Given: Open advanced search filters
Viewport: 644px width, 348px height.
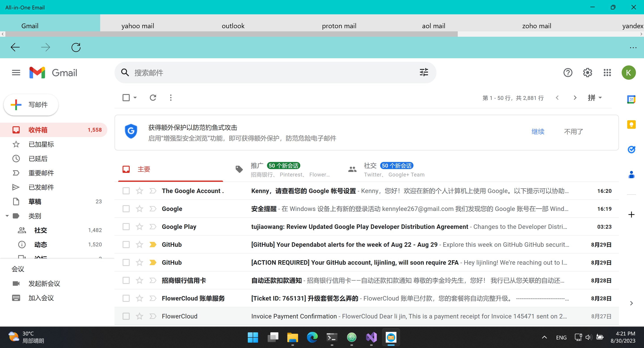Looking at the screenshot, I should (x=424, y=72).
